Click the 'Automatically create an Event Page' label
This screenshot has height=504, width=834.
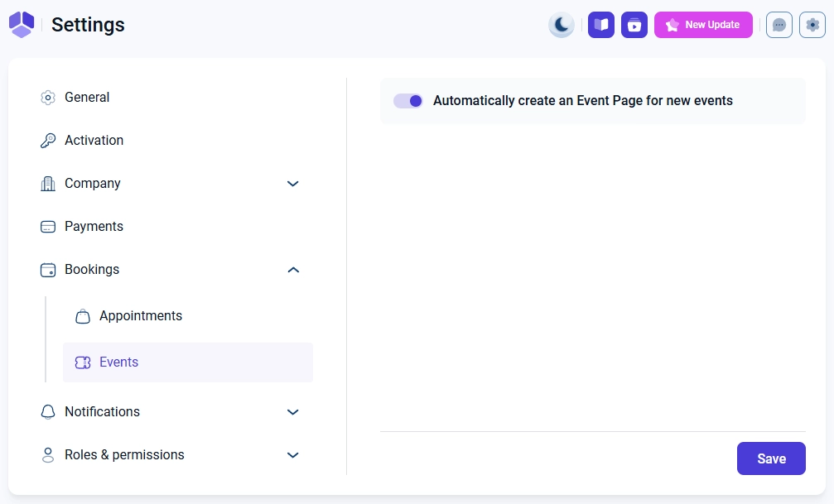[x=583, y=100]
